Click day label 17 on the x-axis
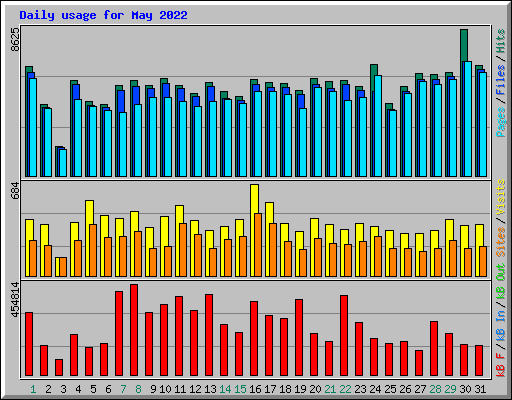Screen dimensions: 512x400 (270, 389)
